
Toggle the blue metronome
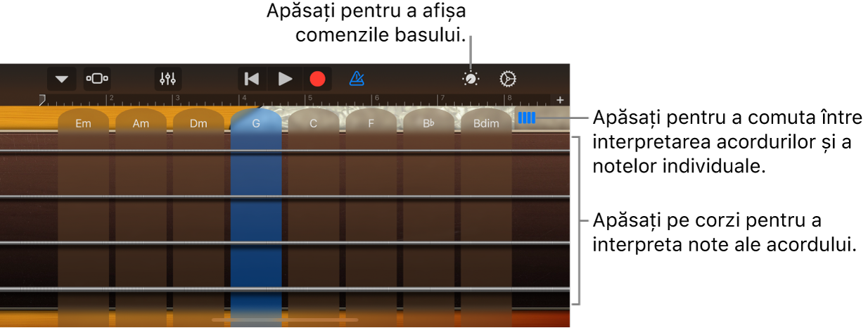pos(357,79)
